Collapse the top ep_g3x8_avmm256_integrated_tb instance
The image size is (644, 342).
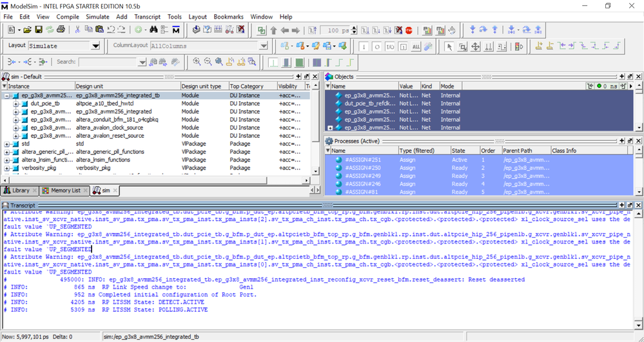7,95
